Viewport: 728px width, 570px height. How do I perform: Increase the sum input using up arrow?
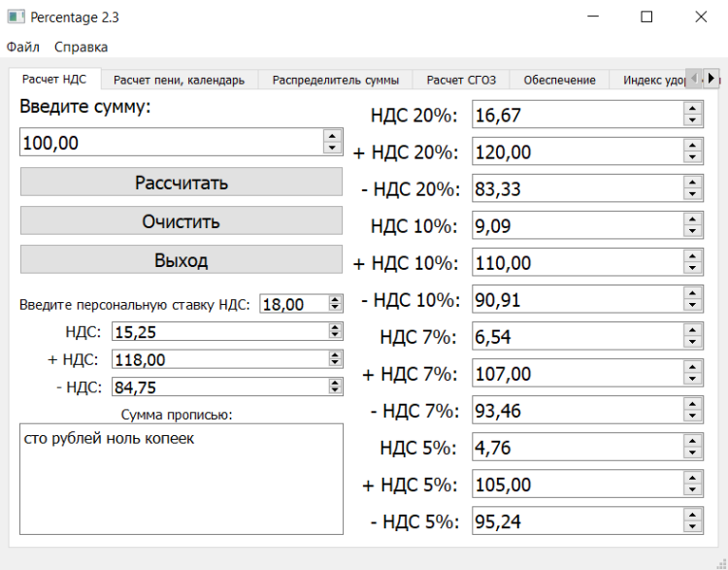333,137
